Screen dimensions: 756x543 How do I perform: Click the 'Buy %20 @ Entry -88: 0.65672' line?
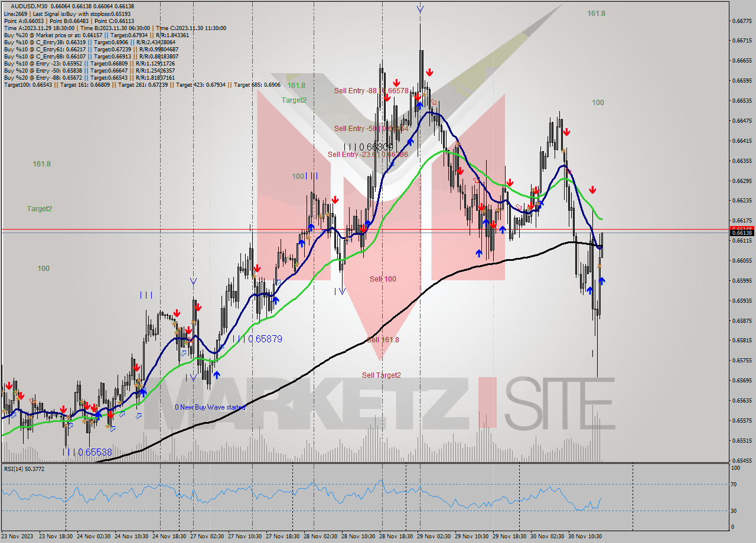[x=89, y=77]
